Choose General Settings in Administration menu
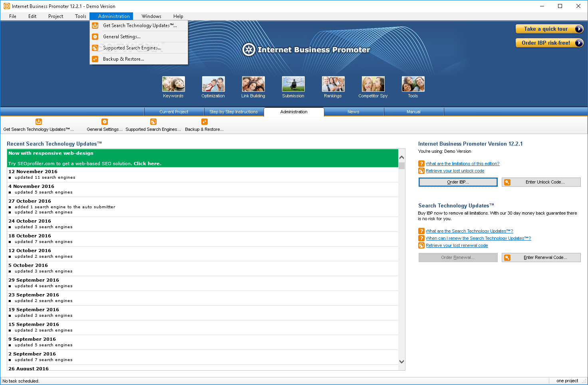The width and height of the screenshot is (588, 385). [x=139, y=37]
